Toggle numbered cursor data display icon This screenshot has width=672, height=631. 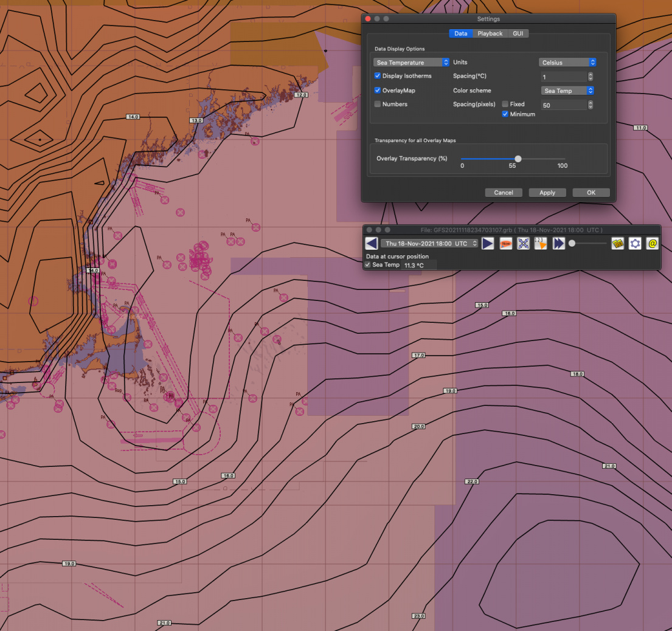[541, 243]
